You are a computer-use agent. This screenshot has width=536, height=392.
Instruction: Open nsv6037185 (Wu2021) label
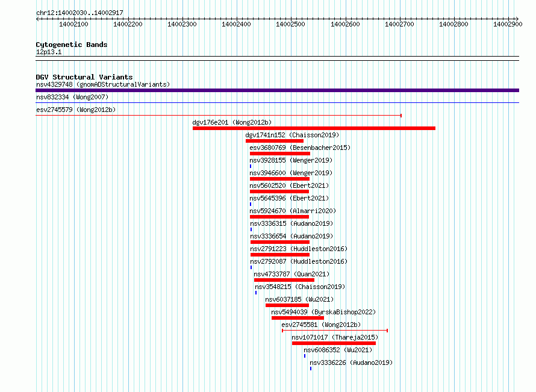(299, 299)
